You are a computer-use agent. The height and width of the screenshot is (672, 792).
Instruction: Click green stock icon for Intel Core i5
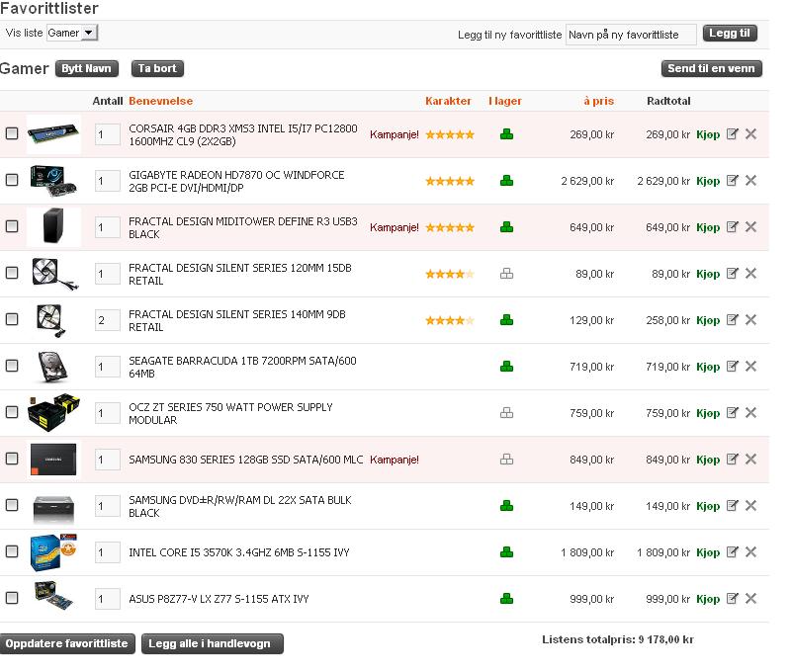click(506, 551)
